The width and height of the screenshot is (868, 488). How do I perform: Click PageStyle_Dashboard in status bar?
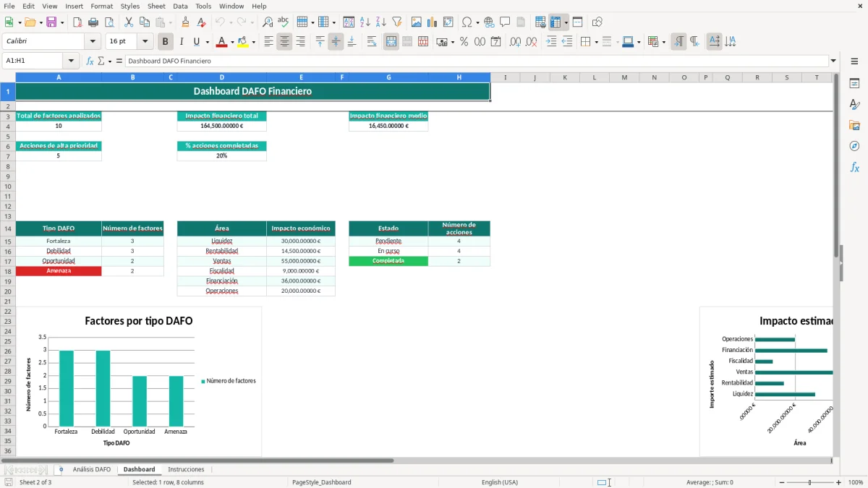(322, 482)
